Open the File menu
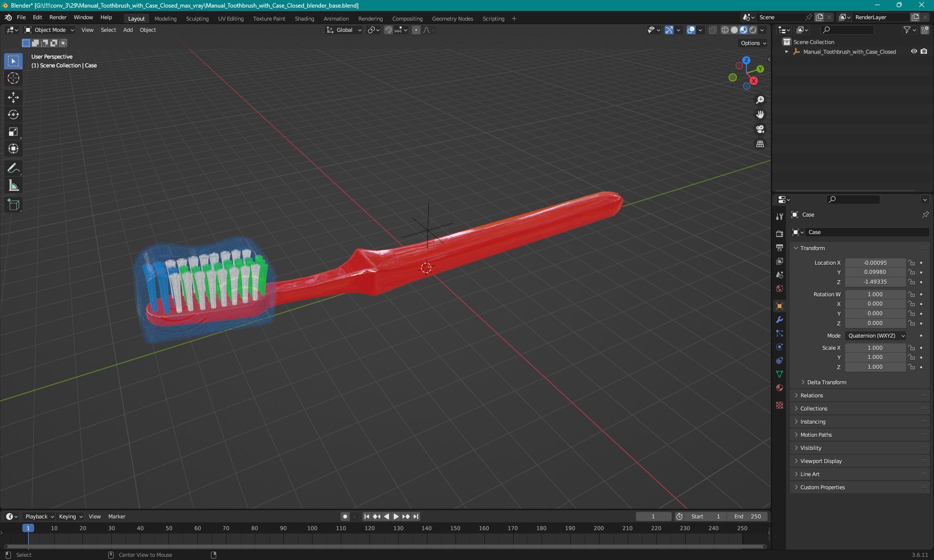Screen dimensions: 934x560 (x=21, y=17)
